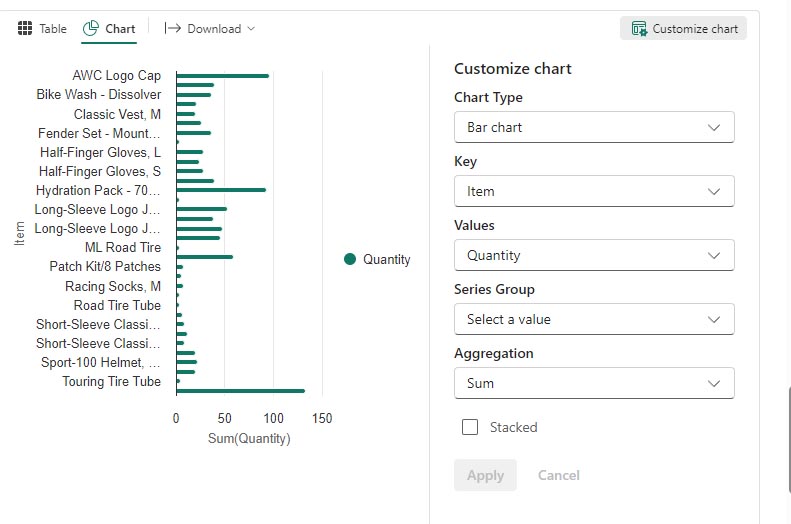
Task: Click the Half-Finger Gloves, L label
Action: point(100,152)
